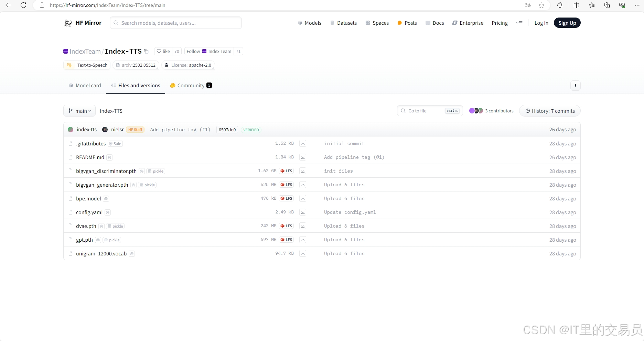Image resolution: width=644 pixels, height=341 pixels.
Task: Open the 3 contributors list
Action: [499, 111]
